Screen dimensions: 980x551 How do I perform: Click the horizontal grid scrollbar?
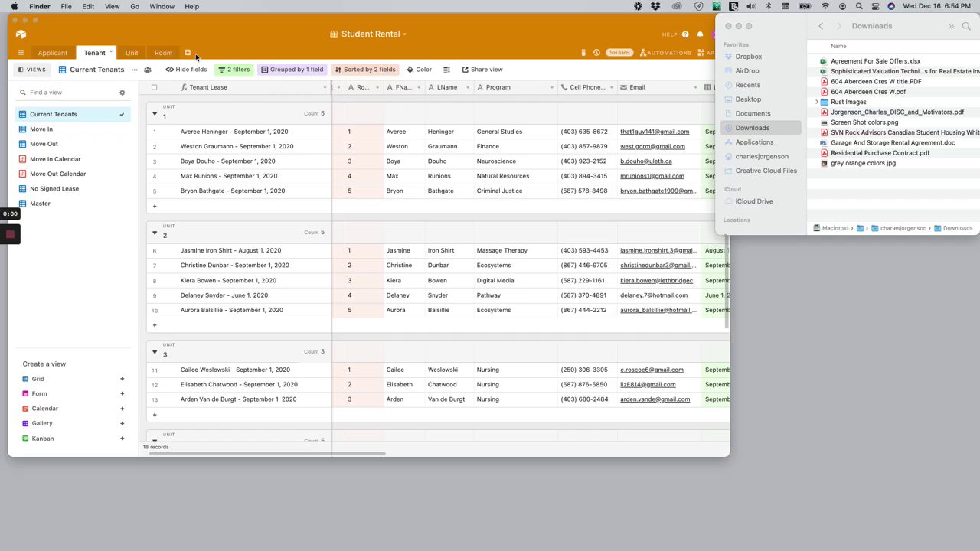click(x=268, y=454)
